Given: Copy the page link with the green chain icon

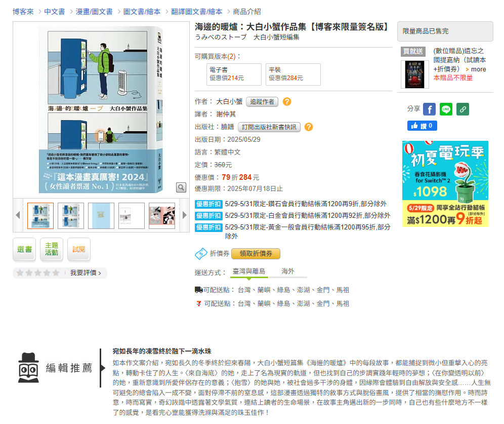Looking at the screenshot, I should (463, 109).
